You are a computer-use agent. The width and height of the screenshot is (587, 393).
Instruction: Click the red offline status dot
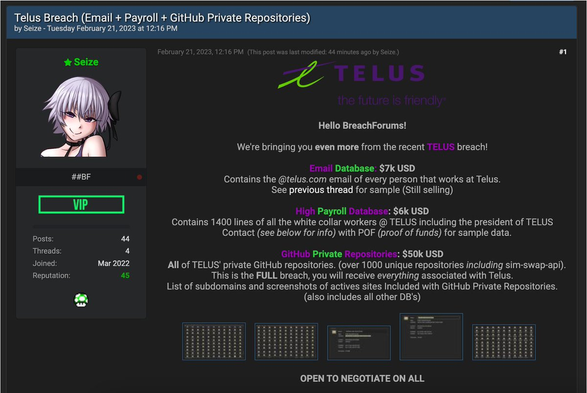(x=139, y=177)
